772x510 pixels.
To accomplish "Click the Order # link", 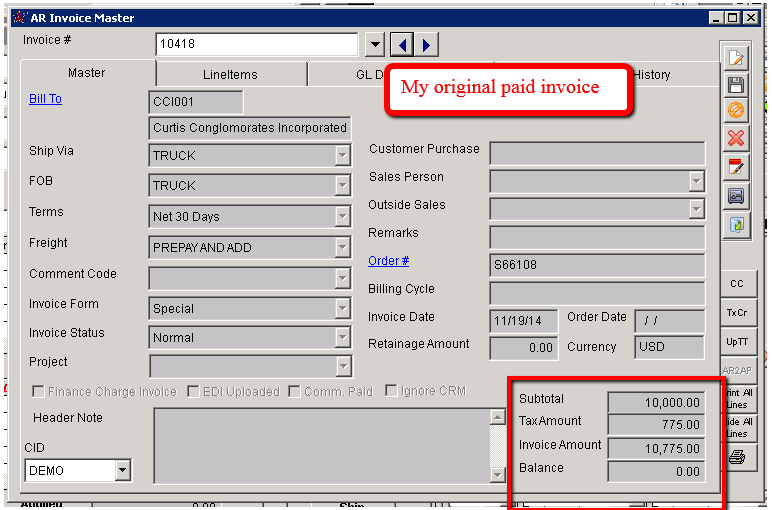I will pyautogui.click(x=388, y=261).
